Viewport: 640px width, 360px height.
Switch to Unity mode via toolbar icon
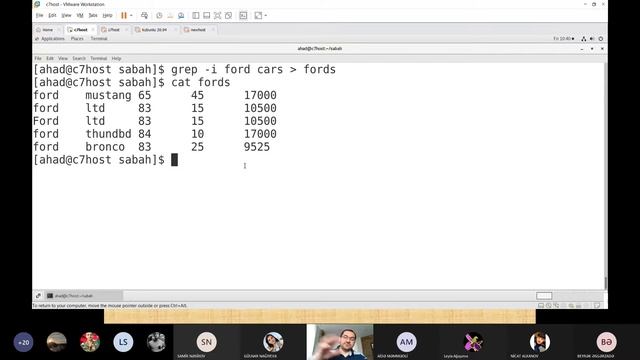pyautogui.click(x=229, y=16)
